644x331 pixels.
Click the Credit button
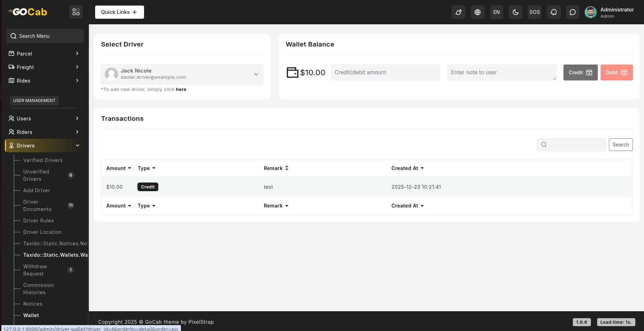click(x=580, y=73)
